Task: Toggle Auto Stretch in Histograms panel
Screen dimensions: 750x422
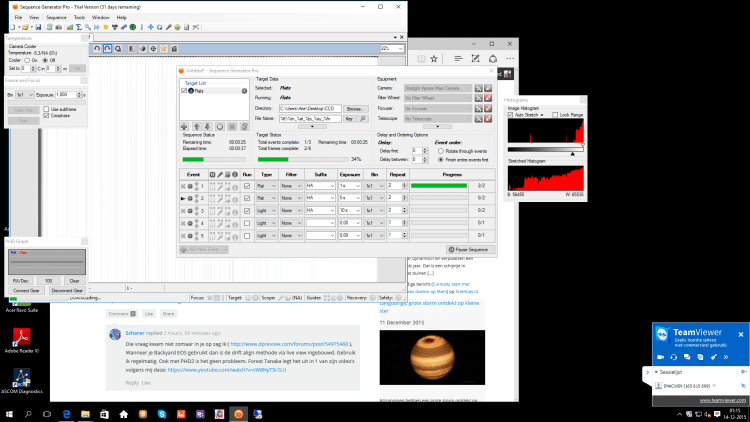Action: [510, 115]
